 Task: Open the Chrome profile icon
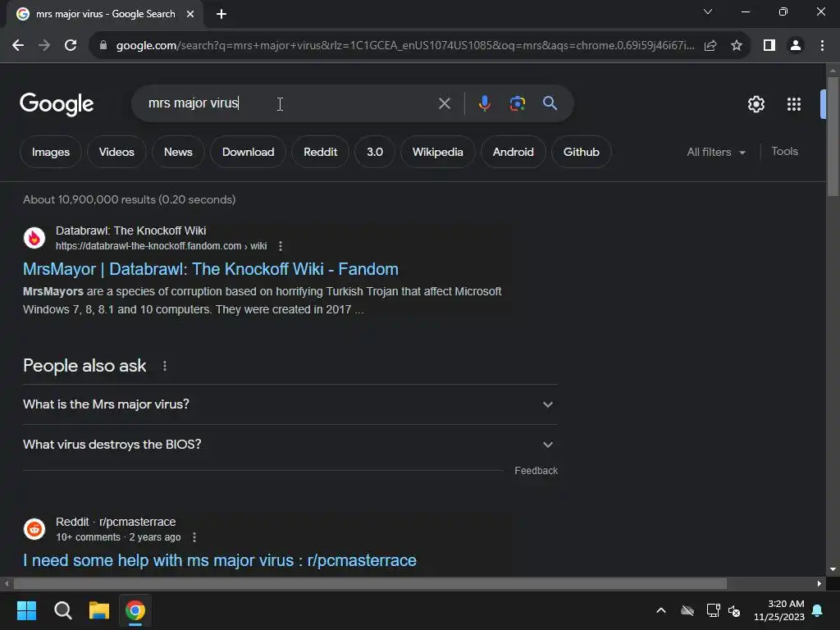796,46
